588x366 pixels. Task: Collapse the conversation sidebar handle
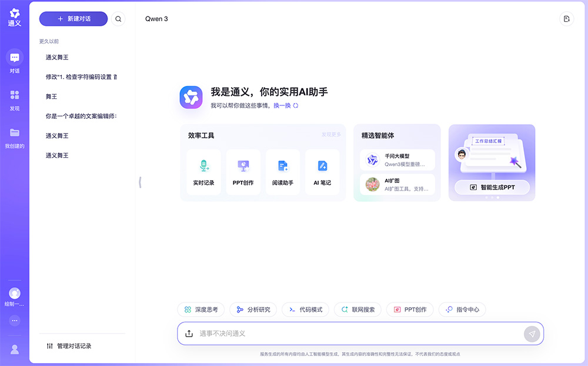point(141,182)
